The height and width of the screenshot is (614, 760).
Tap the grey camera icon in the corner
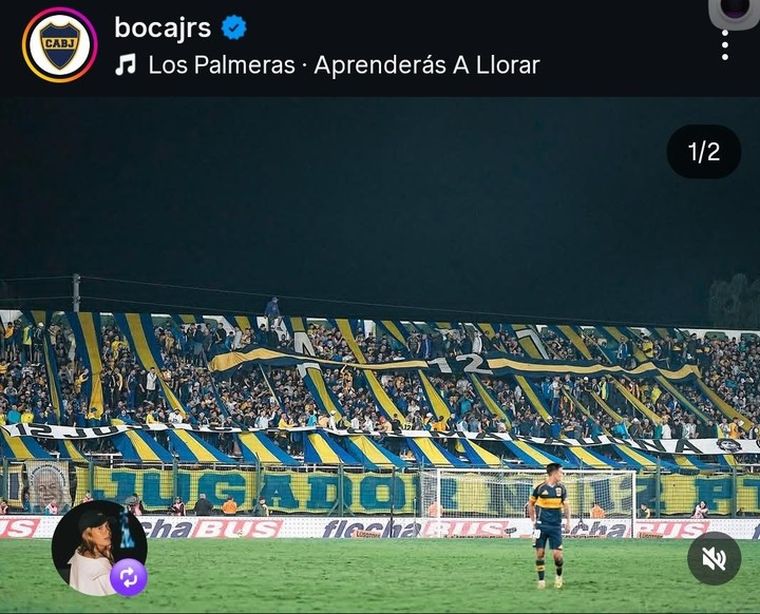point(735,12)
